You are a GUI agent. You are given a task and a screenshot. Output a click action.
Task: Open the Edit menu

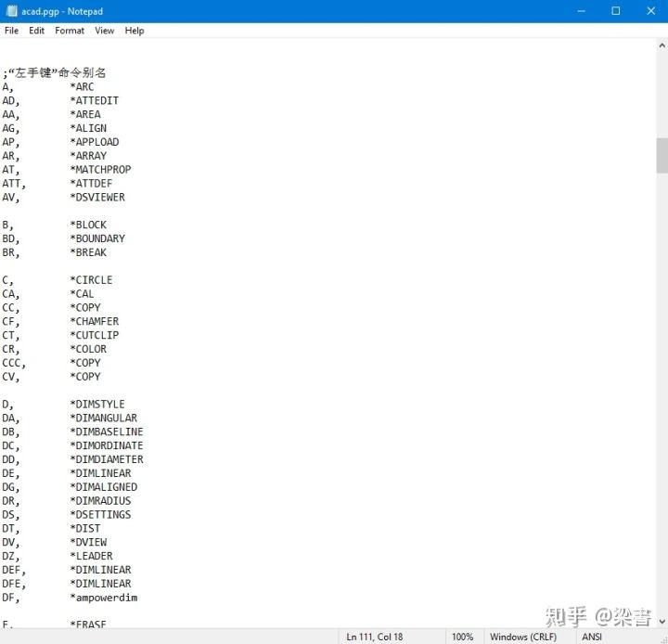coord(36,31)
